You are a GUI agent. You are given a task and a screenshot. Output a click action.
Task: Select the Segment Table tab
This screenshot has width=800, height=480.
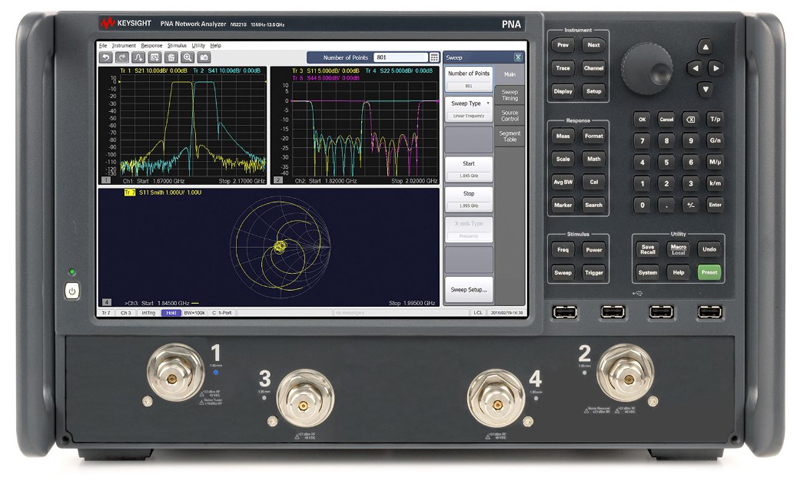pyautogui.click(x=510, y=136)
